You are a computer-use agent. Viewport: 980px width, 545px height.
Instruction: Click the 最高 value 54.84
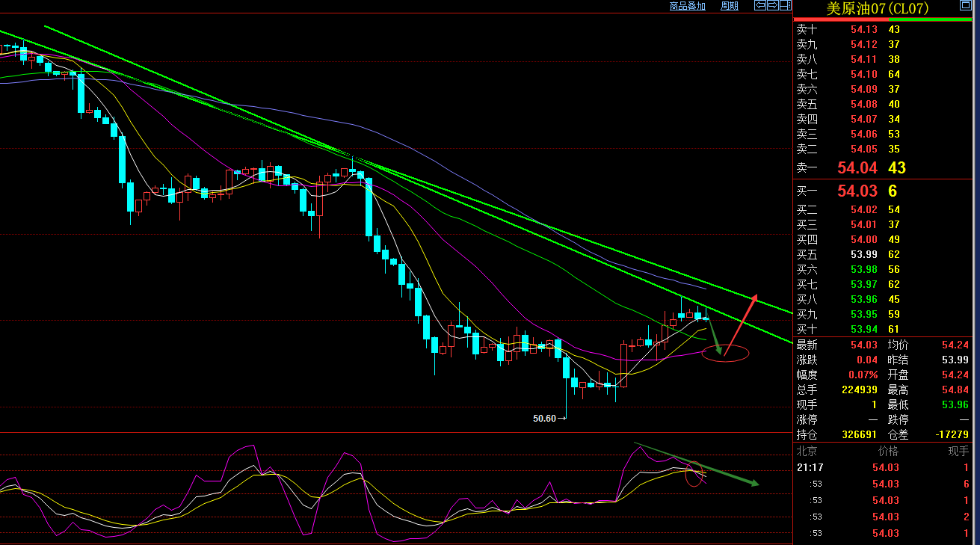pyautogui.click(x=955, y=389)
